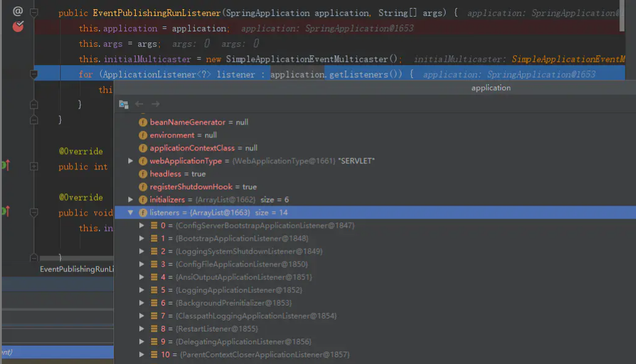Click array element icon for index 10
The width and height of the screenshot is (636, 364).
point(154,355)
